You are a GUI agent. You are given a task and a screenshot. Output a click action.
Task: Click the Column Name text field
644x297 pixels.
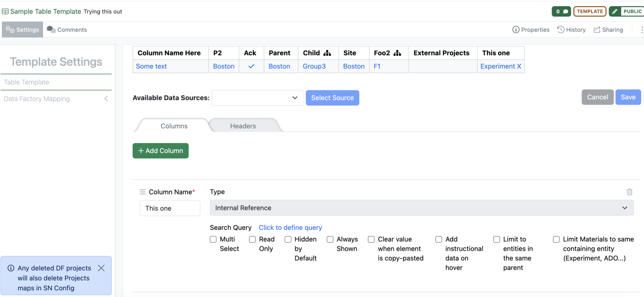coord(170,208)
